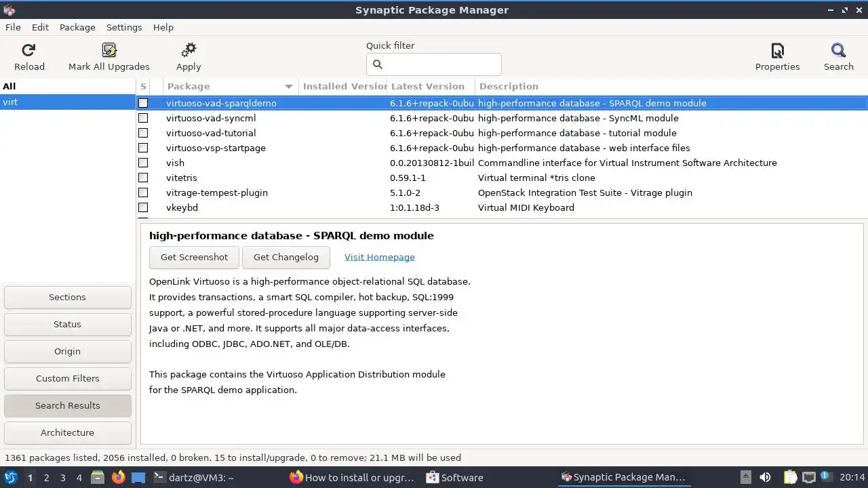Toggle checkbox for vitetris package
The width and height of the screenshot is (868, 488).
coord(143,178)
